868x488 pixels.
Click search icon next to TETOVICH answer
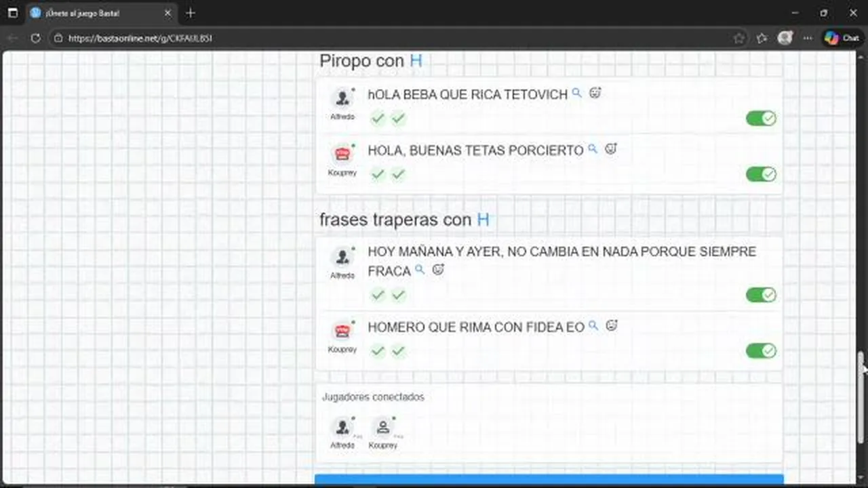pos(576,93)
